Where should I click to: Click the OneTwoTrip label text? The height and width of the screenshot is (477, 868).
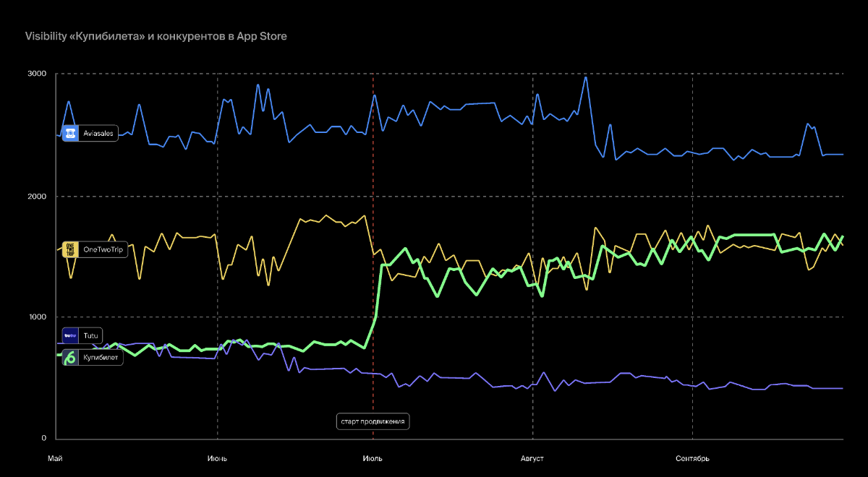coord(103,249)
